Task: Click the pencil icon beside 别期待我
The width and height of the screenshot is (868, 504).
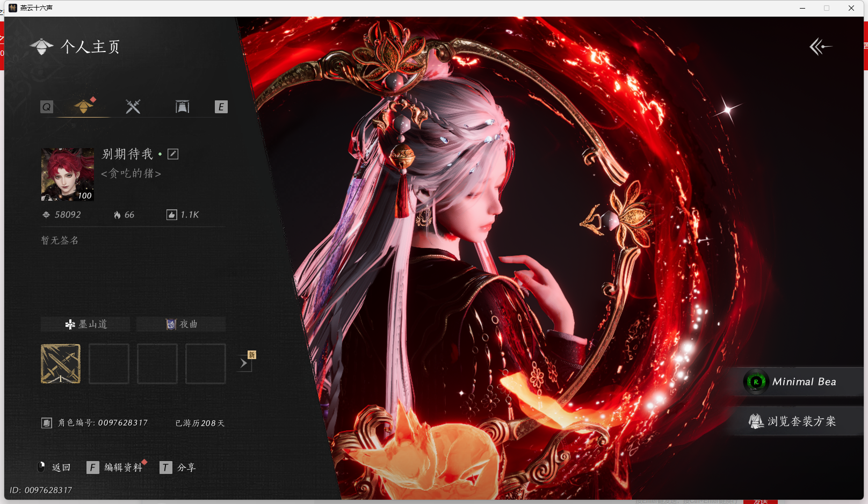Action: 173,154
